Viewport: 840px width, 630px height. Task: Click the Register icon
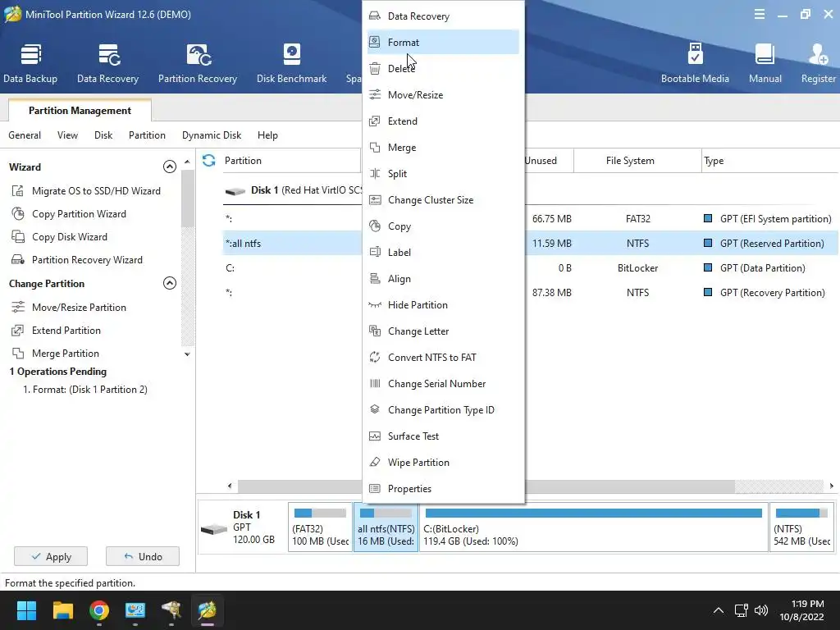click(x=818, y=64)
